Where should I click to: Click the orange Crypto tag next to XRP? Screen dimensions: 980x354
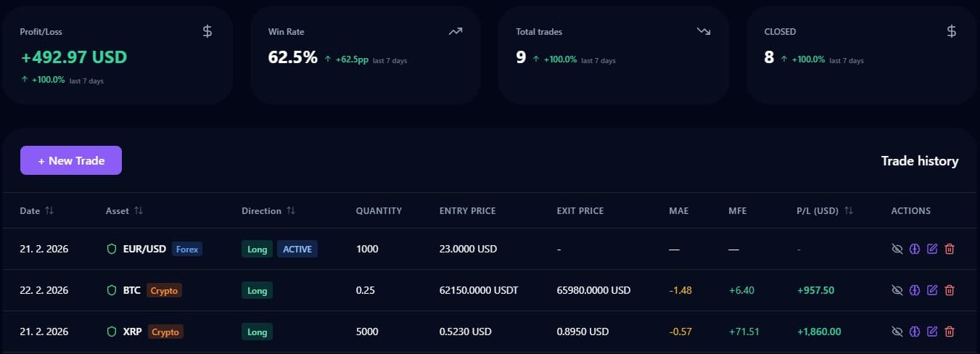tap(165, 332)
